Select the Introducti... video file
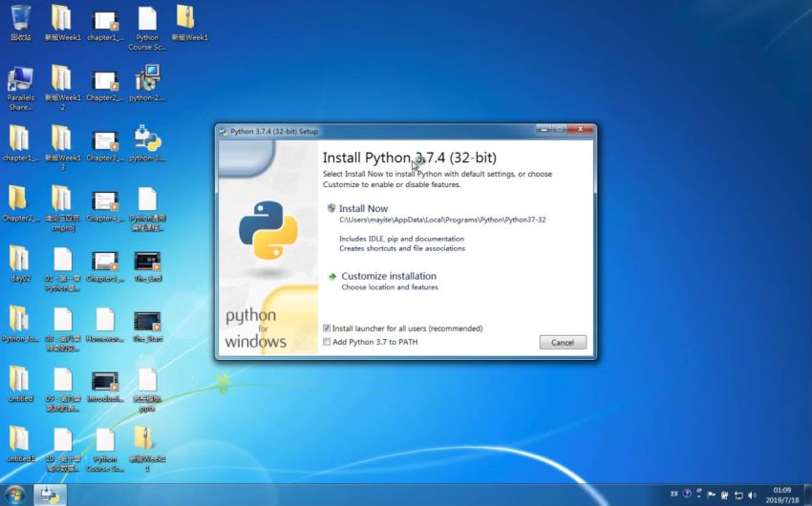812x506 pixels. pos(105,385)
